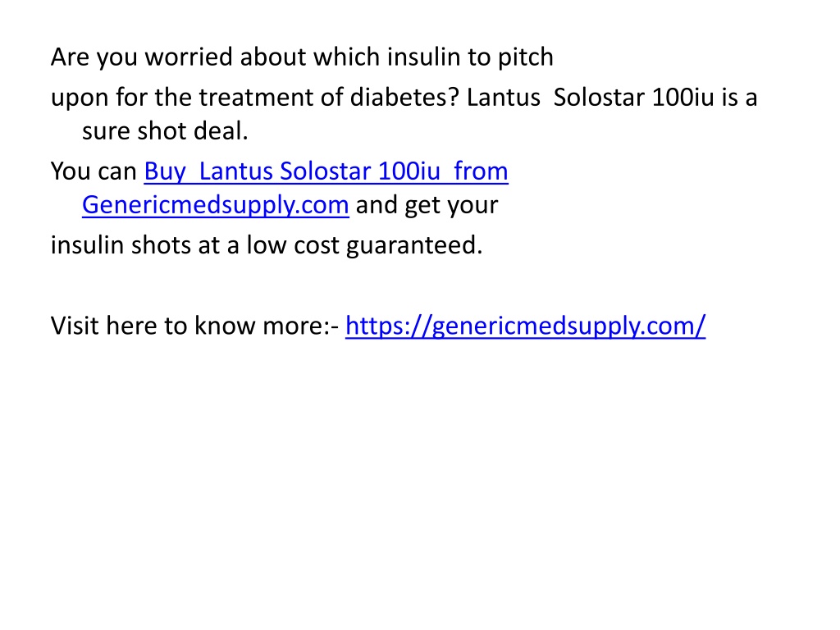The image size is (840, 630).
Task: Visit the https://genericmedsupply.com/ URL link
Action: pyautogui.click(x=525, y=326)
